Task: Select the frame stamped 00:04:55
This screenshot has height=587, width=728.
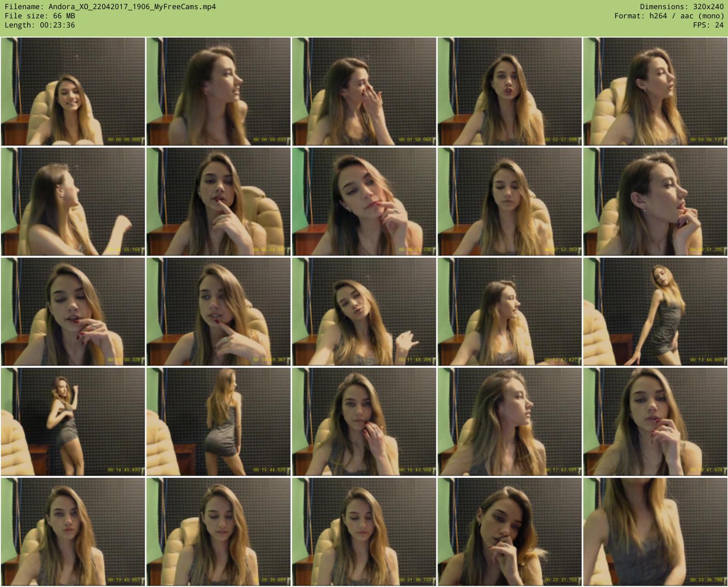Action: tap(73, 202)
